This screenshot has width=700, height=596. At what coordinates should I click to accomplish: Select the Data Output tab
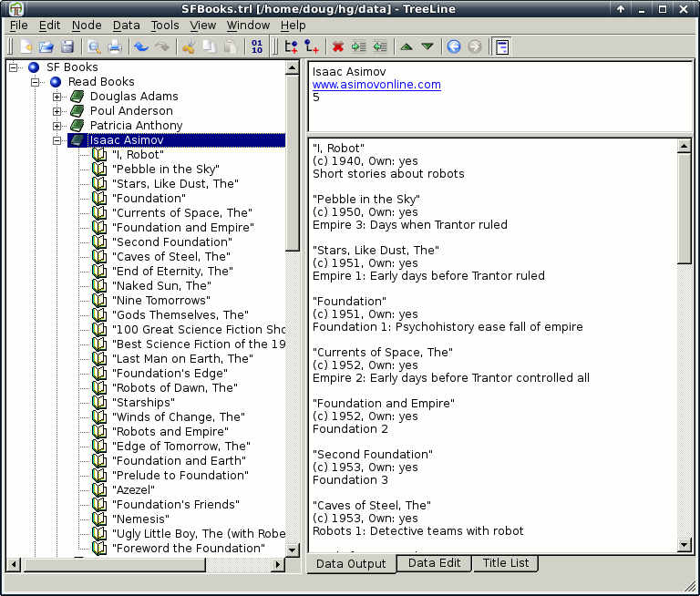[x=351, y=563]
